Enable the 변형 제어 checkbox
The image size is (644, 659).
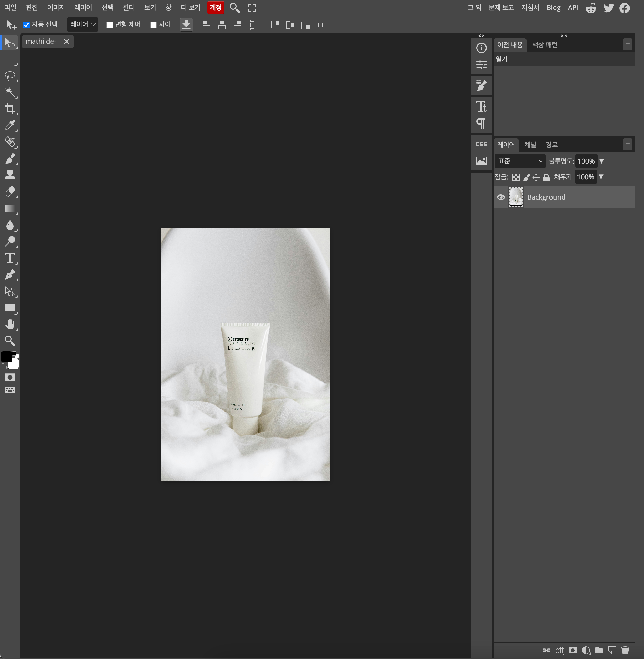[x=110, y=25]
